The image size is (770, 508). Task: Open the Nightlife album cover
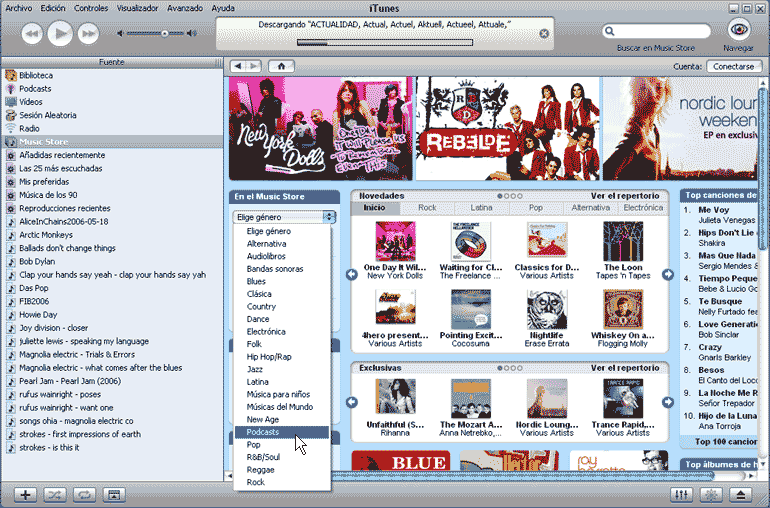[x=547, y=309]
